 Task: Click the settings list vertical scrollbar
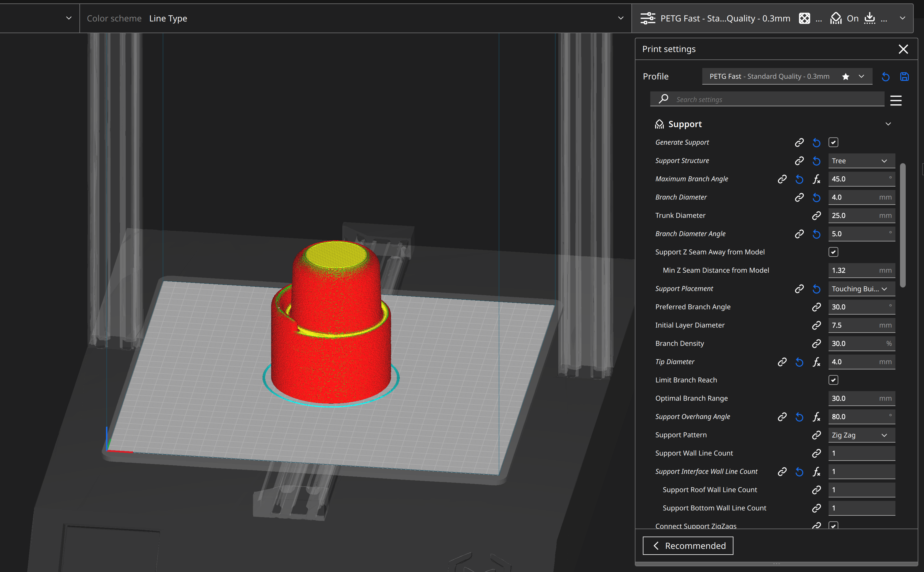pos(903,225)
